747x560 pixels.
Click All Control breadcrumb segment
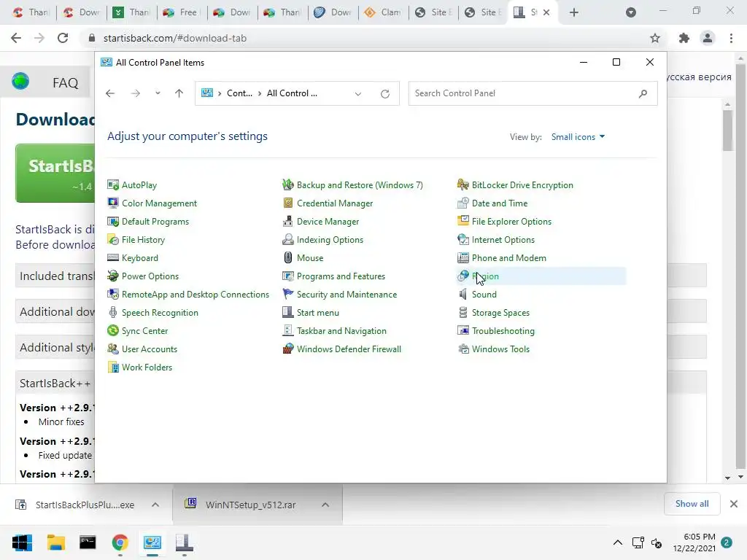coord(292,93)
